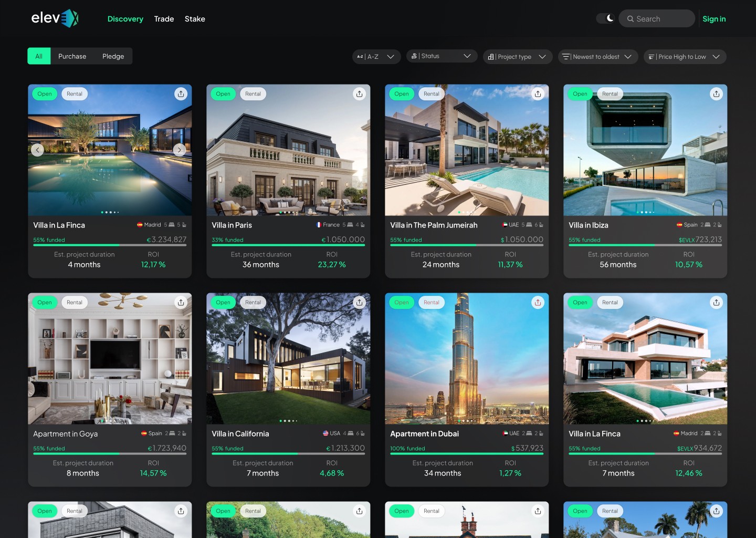Share the Villa in California listing
The height and width of the screenshot is (538, 756).
pos(360,303)
